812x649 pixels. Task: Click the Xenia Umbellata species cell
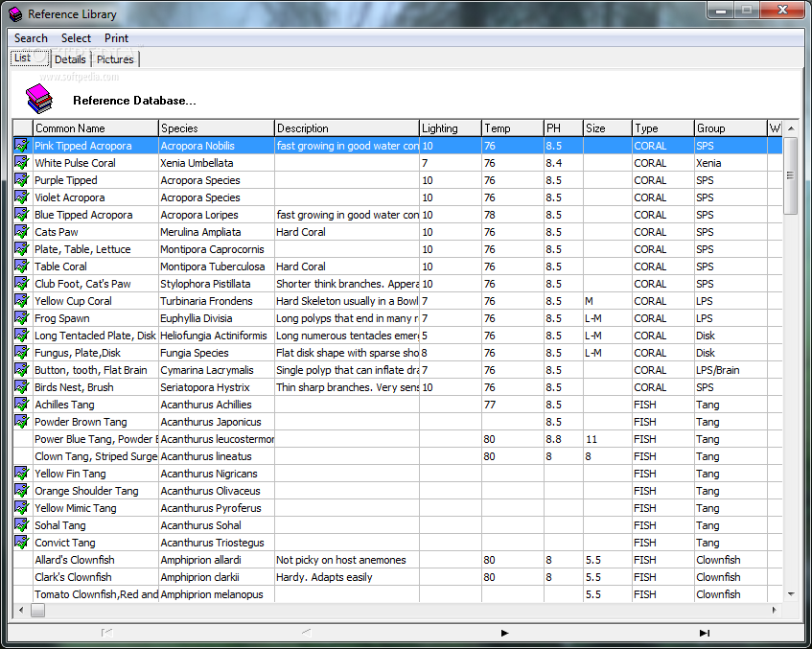coord(217,163)
